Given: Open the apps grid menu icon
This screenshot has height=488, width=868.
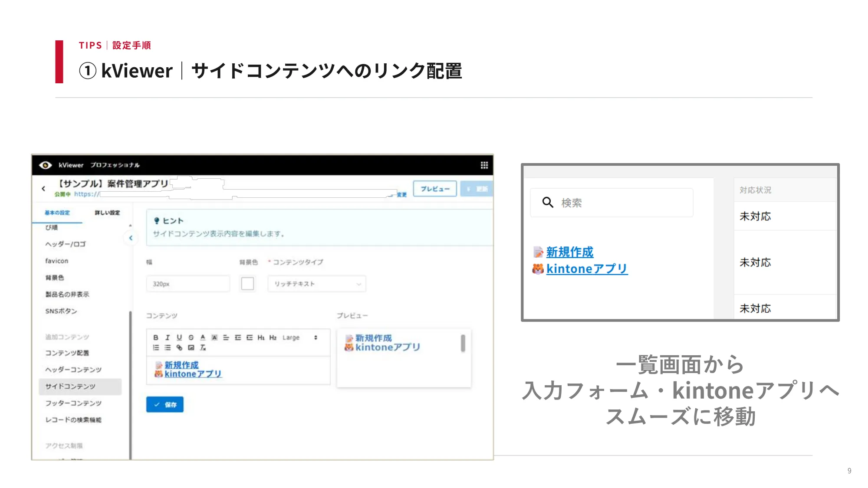Looking at the screenshot, I should 484,165.
